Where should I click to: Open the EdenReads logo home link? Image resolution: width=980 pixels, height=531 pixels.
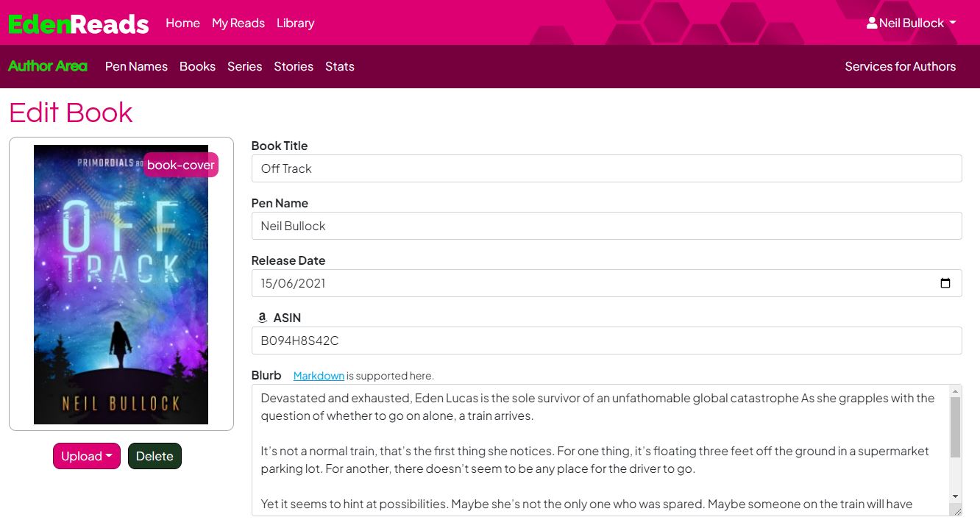point(79,24)
